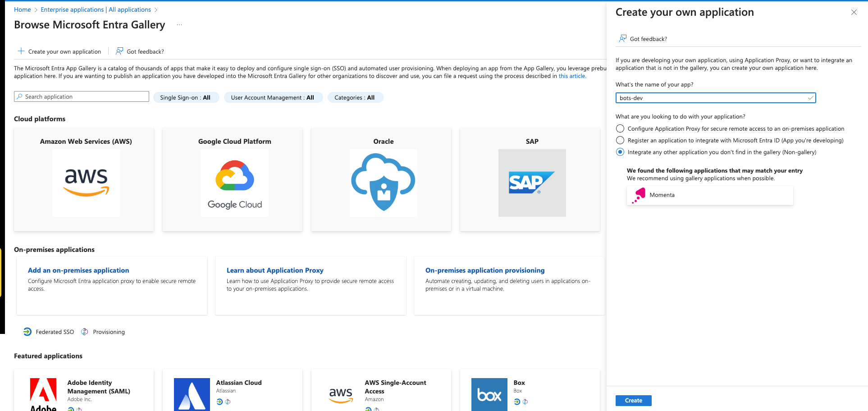The height and width of the screenshot is (411, 868).
Task: Select the Non-gallery integrate radio option
Action: click(x=620, y=152)
